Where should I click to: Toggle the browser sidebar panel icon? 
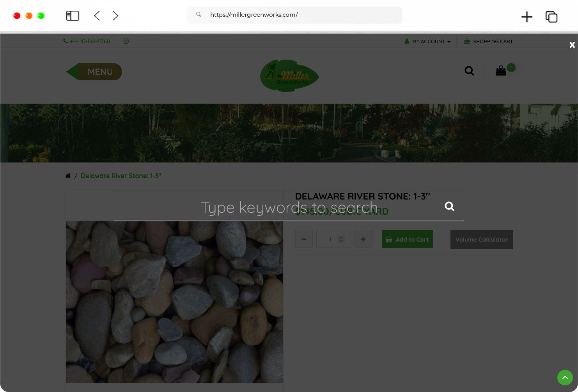click(x=73, y=16)
